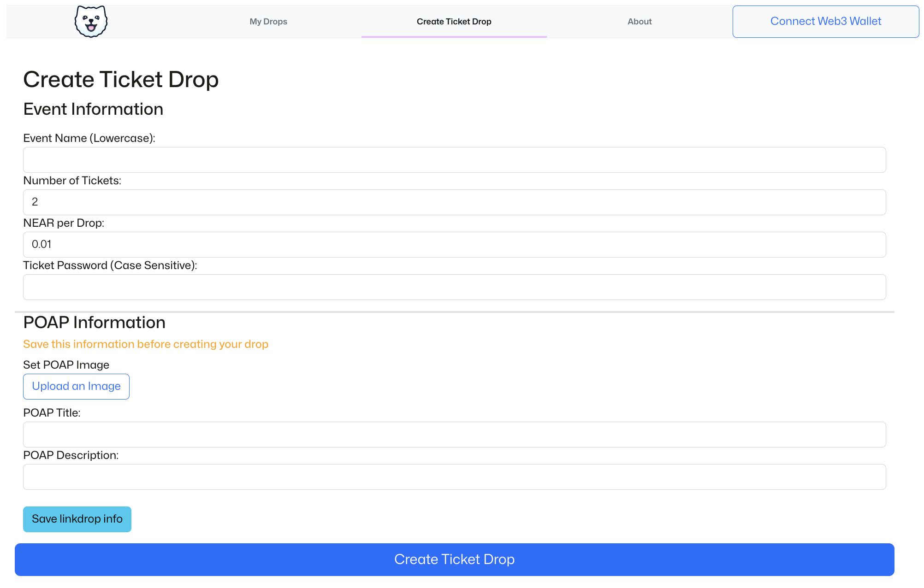This screenshot has width=924, height=588.
Task: Select the About tab
Action: click(640, 21)
